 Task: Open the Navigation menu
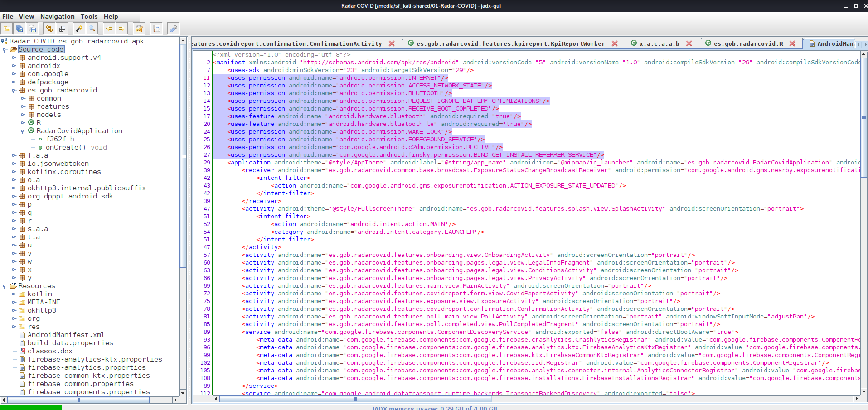click(x=58, y=16)
